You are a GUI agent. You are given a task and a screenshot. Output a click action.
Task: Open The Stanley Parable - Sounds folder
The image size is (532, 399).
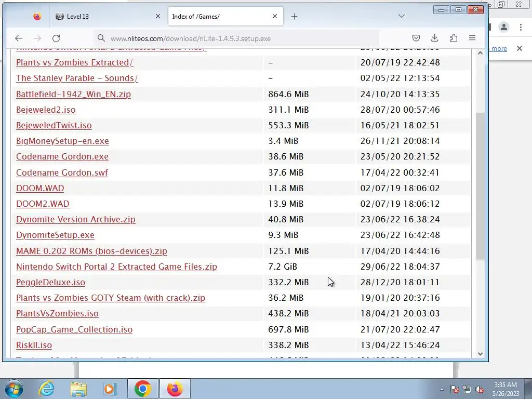tap(77, 78)
